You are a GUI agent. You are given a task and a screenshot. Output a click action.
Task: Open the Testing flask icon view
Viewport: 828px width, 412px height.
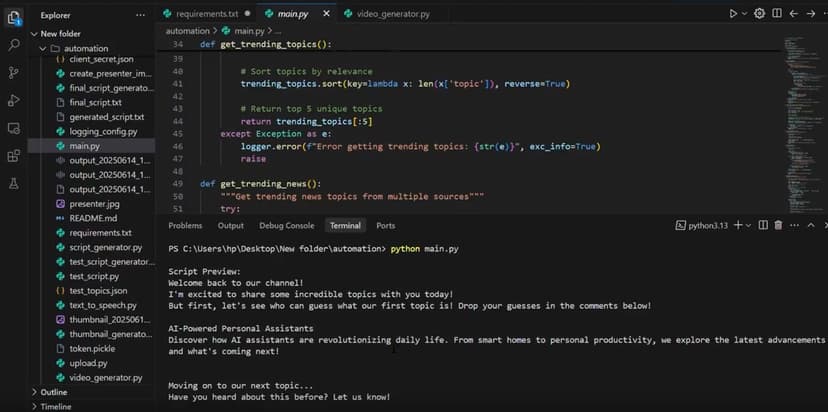coord(14,184)
